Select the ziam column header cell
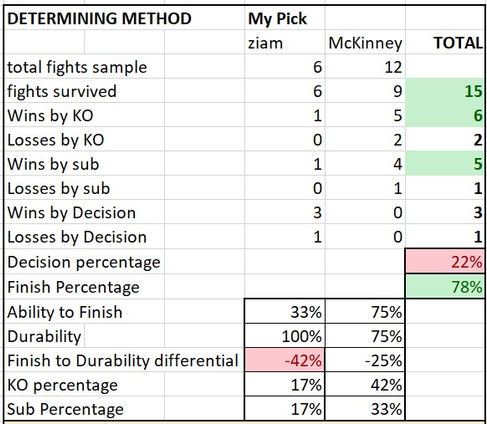487x424 pixels. click(x=284, y=43)
